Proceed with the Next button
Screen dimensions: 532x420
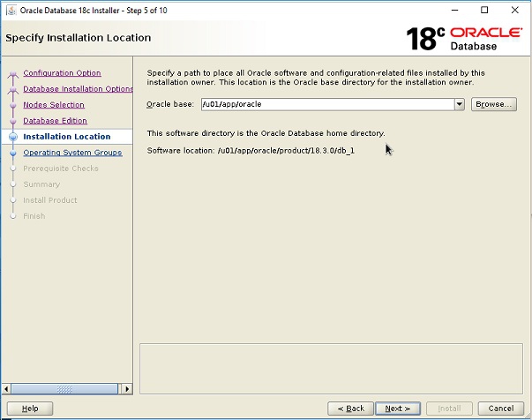tap(398, 409)
